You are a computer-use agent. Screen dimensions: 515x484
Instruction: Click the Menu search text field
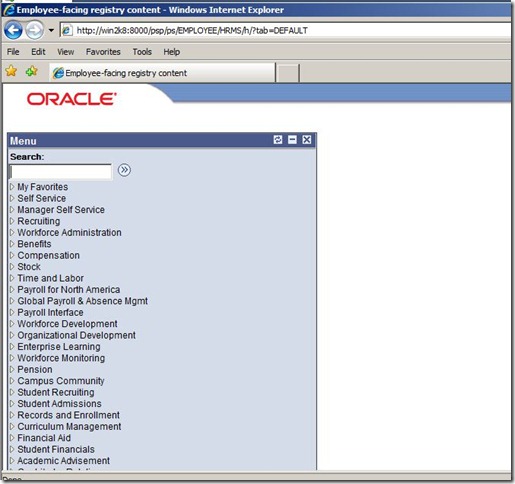[61, 172]
